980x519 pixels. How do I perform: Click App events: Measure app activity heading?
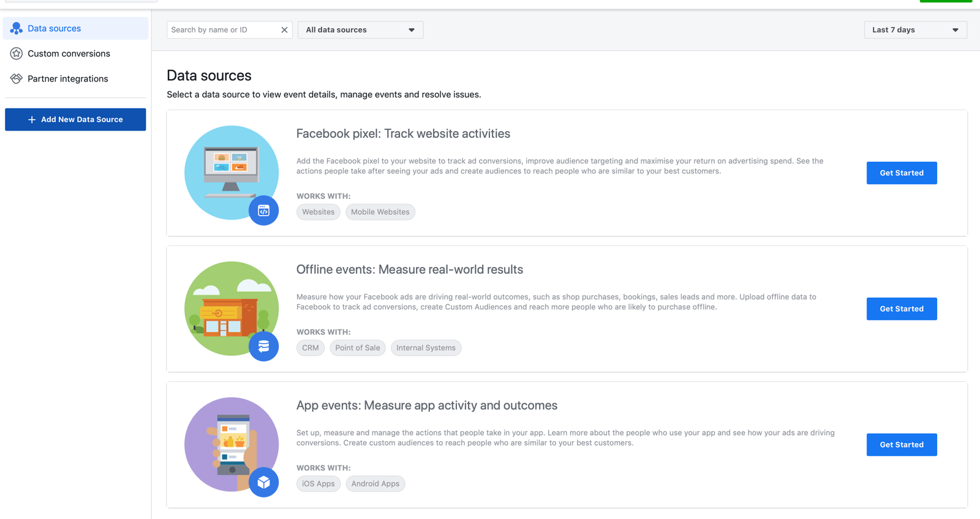coord(427,406)
